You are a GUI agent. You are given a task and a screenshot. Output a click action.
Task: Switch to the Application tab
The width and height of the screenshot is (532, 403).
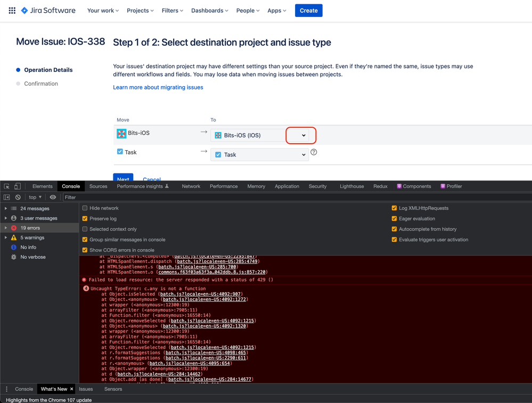point(287,186)
